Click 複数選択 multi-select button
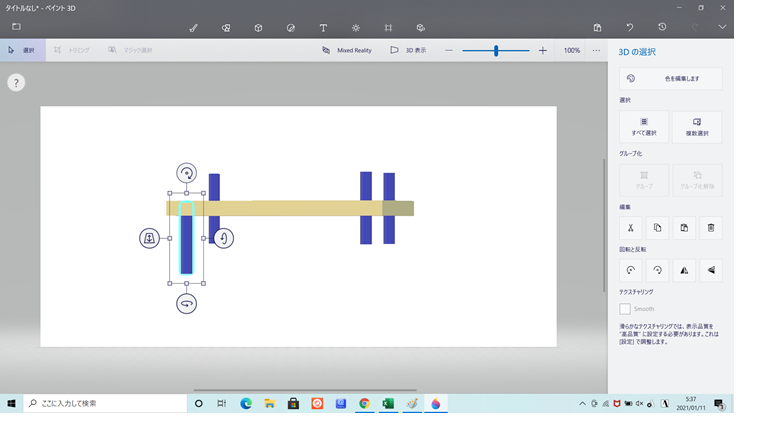 (x=697, y=127)
